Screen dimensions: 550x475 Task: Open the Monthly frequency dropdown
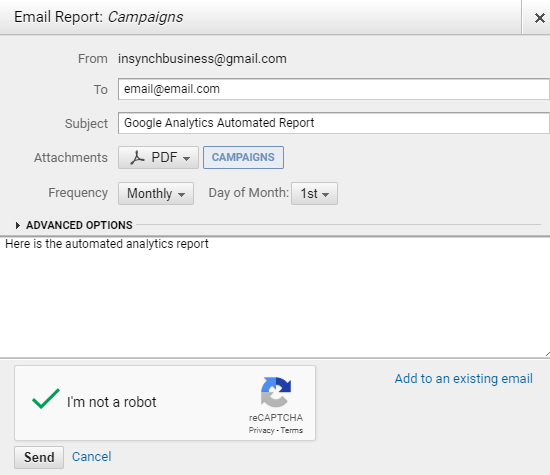[156, 193]
